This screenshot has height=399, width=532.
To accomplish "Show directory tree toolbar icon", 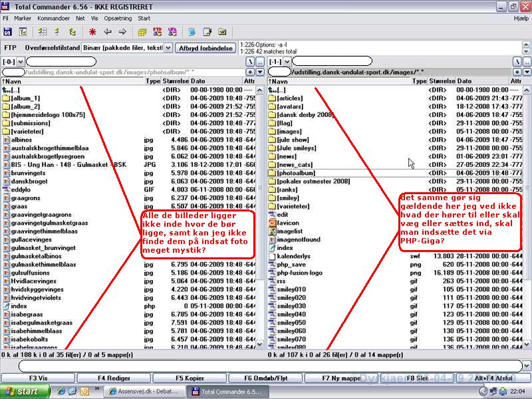I will coord(72,32).
